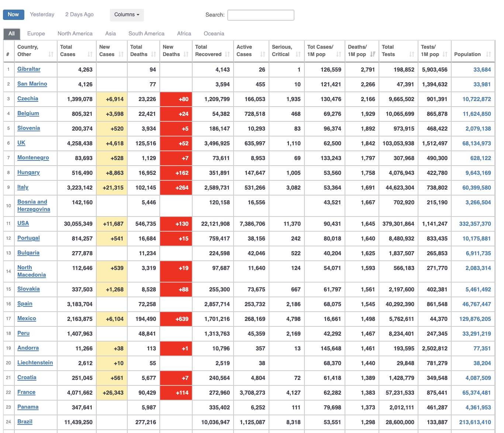Open the Montenegro country link
This screenshot has height=433, width=504.
coord(33,157)
